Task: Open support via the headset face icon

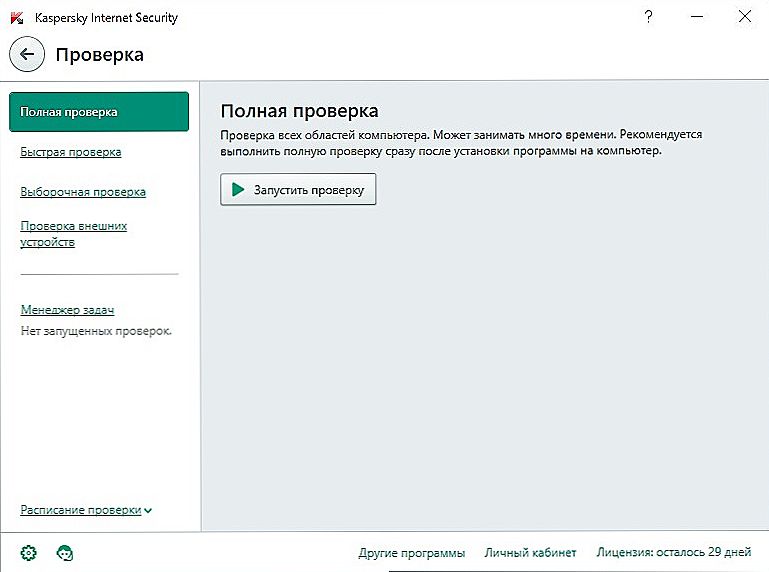Action: tap(65, 553)
